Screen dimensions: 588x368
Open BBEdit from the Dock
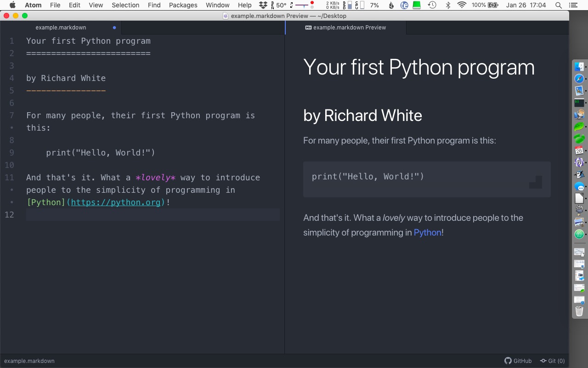[x=579, y=162]
